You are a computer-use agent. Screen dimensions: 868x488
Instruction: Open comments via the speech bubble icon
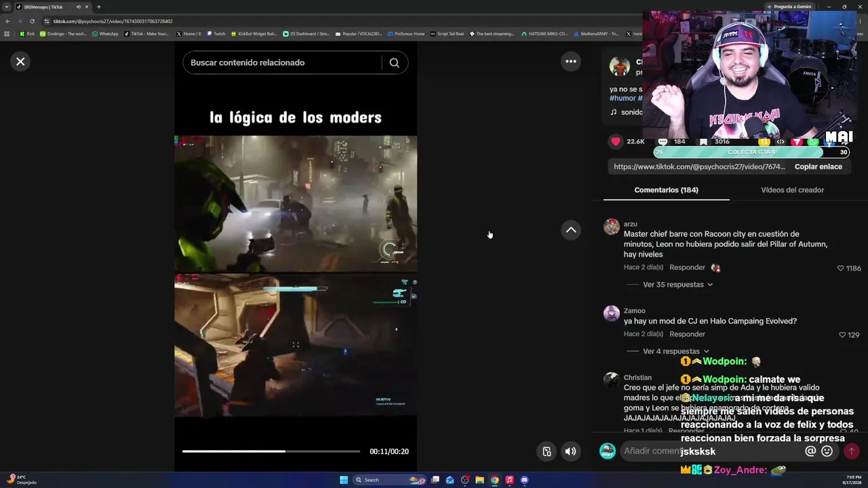663,142
